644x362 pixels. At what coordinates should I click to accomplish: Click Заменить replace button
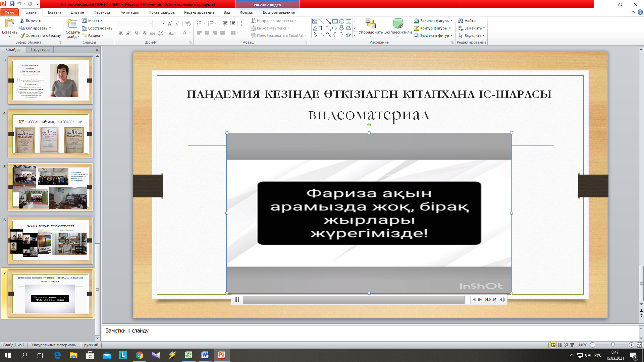472,28
